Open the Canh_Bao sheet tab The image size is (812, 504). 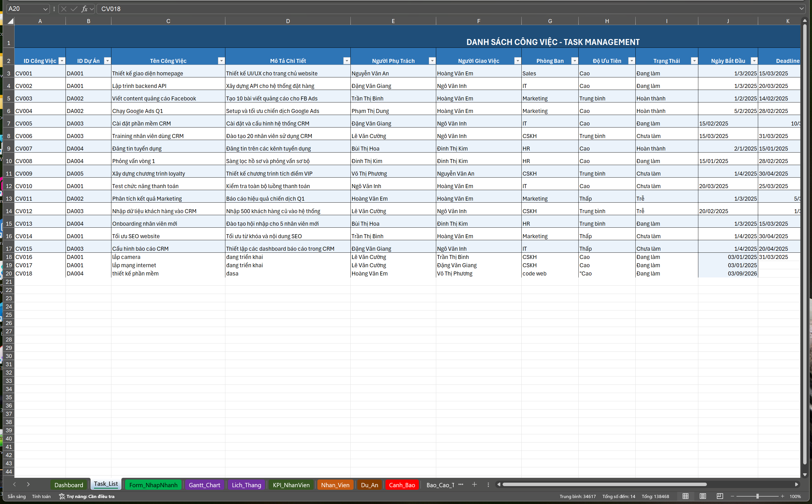(x=402, y=485)
